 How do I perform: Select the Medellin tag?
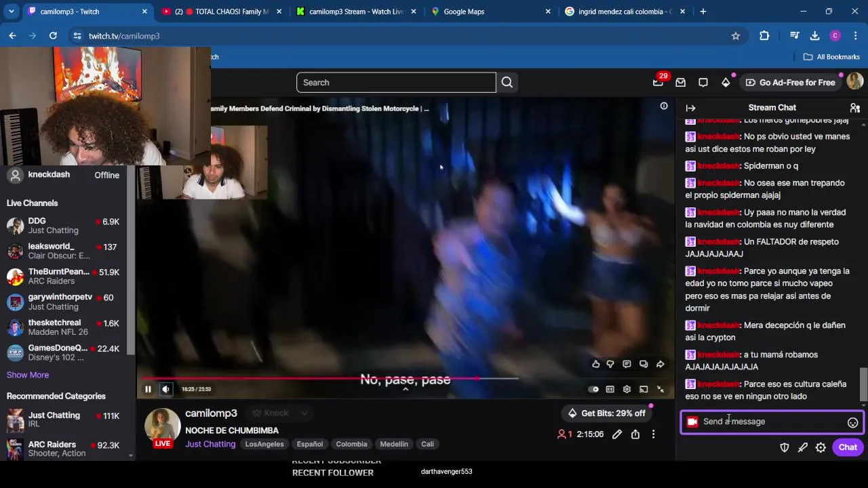pyautogui.click(x=394, y=444)
